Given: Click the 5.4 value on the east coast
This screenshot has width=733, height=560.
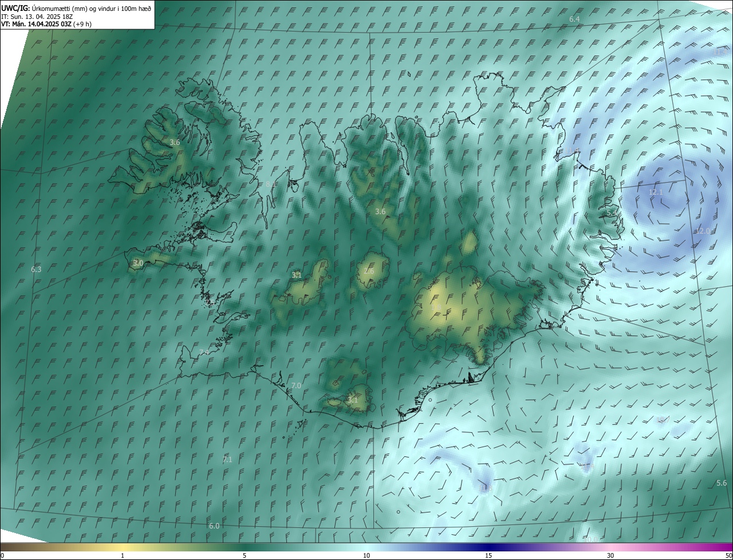Looking at the screenshot, I should click(612, 212).
